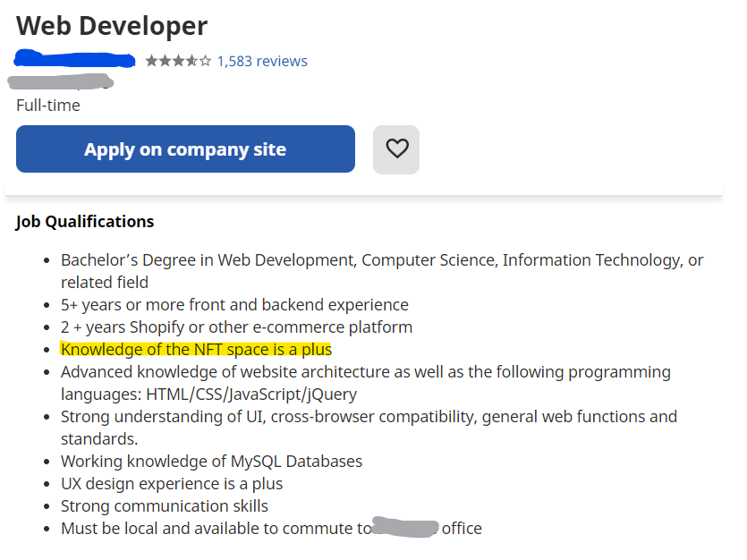Select the Bachelor's Degree qualification line

pos(382,271)
